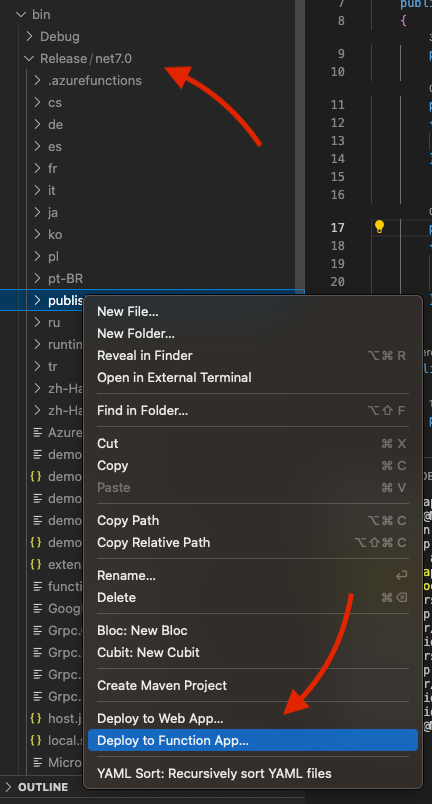Collapse the Release/net7.0 folder
This screenshot has width=432, height=804.
29,58
